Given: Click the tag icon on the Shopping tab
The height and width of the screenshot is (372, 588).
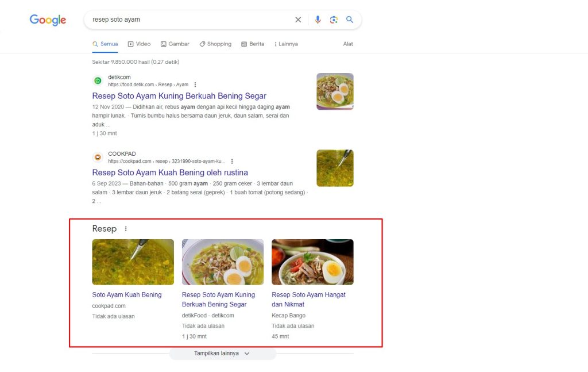Looking at the screenshot, I should click(x=202, y=44).
